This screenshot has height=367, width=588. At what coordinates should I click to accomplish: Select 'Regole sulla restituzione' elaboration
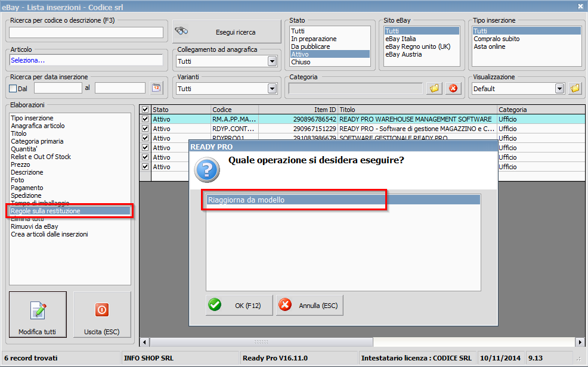pos(70,211)
